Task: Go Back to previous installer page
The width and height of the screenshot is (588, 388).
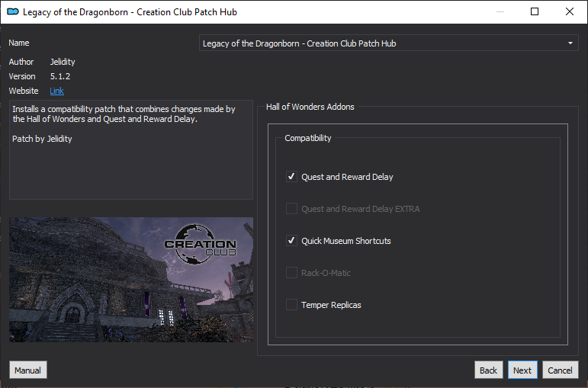Action: [488, 370]
